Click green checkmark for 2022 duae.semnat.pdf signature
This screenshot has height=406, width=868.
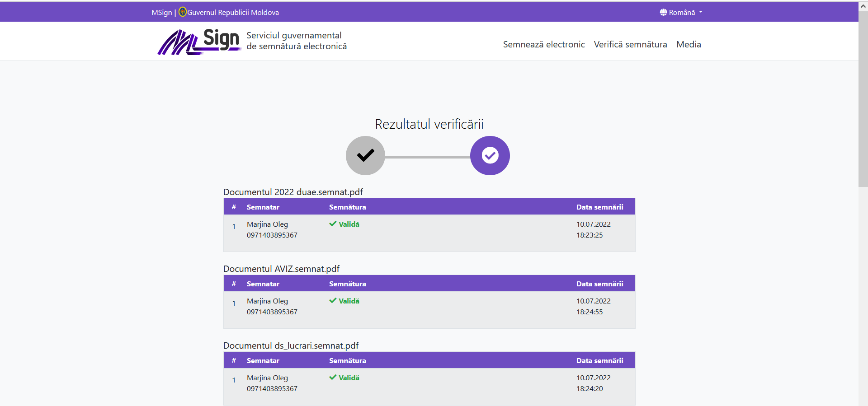click(x=333, y=224)
